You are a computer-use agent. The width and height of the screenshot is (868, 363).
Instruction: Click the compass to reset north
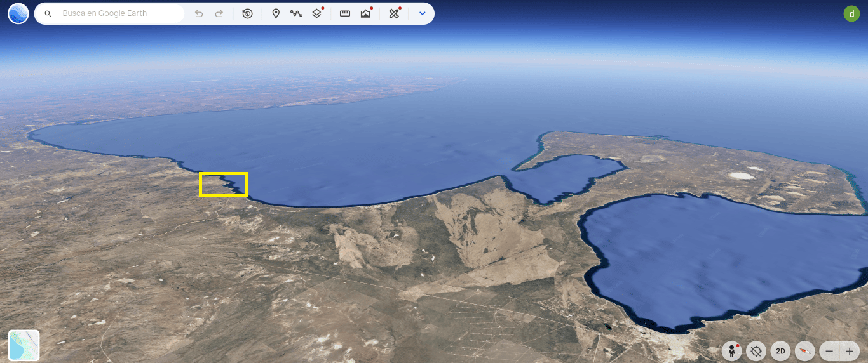805,350
